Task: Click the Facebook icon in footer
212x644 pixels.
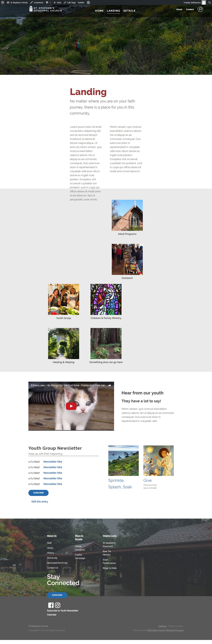Action: (x=51, y=605)
